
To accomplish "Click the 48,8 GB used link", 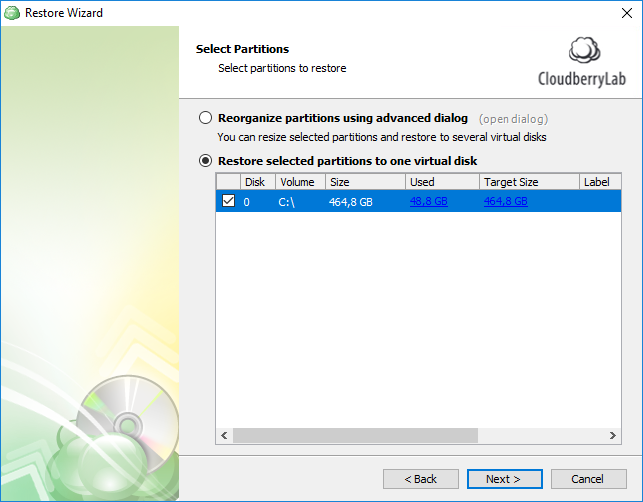I will point(429,201).
